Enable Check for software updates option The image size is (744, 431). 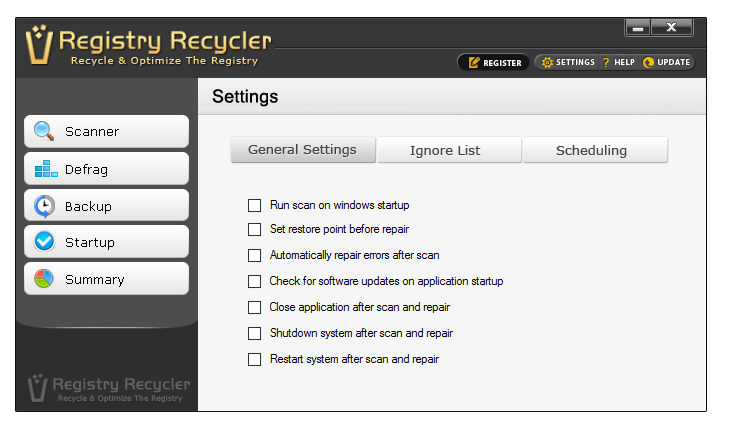coord(255,281)
